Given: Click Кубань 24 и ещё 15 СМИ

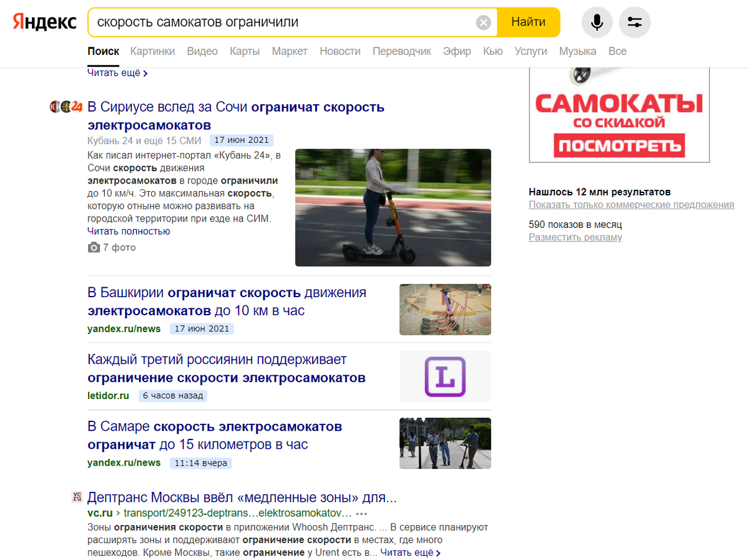Looking at the screenshot, I should click(x=144, y=140).
